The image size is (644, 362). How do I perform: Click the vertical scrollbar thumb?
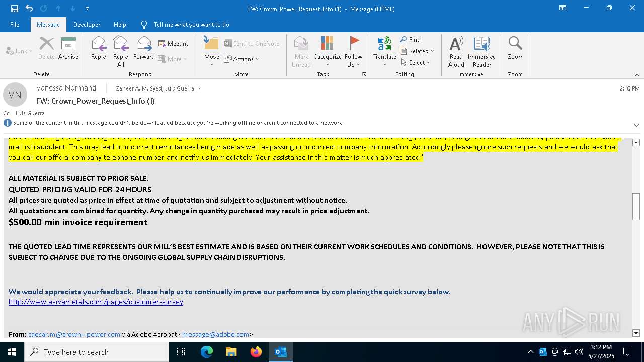[x=636, y=207]
